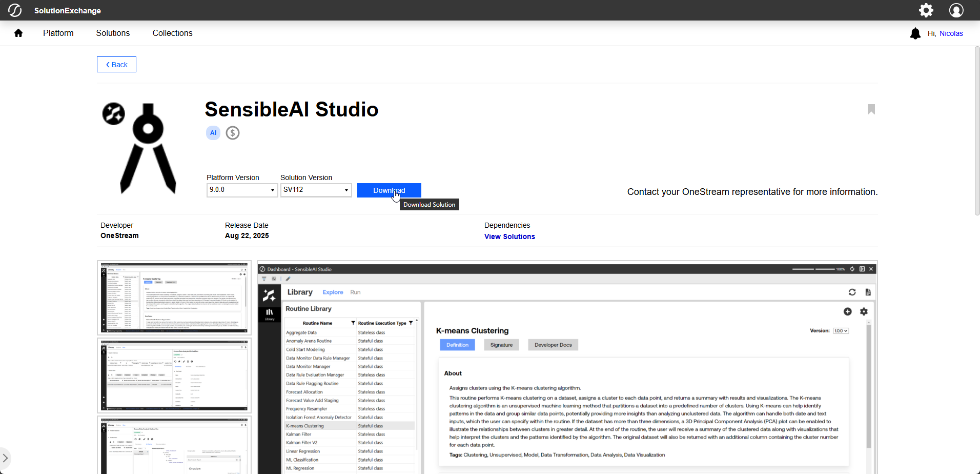Open the Solutions menu

coord(113,33)
